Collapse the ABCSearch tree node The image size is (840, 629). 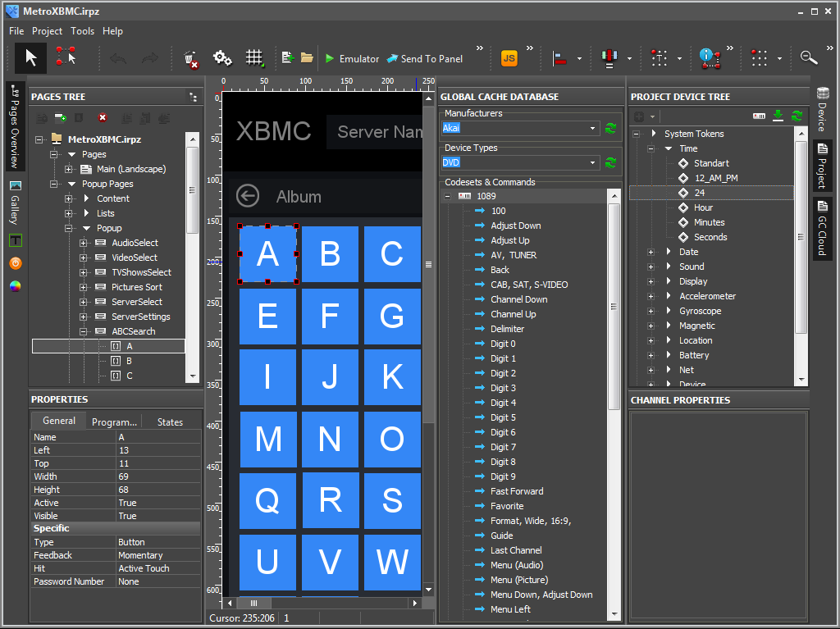(84, 331)
